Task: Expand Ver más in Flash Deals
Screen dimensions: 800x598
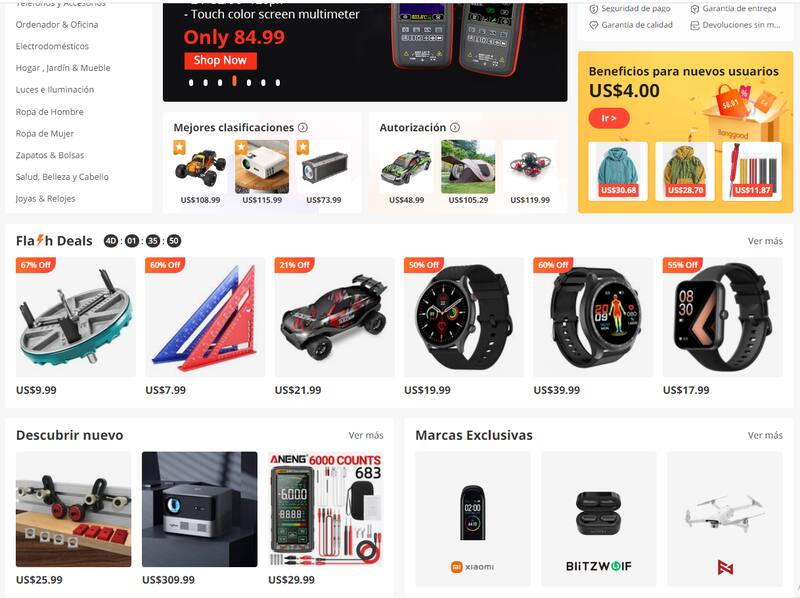Action: [765, 241]
